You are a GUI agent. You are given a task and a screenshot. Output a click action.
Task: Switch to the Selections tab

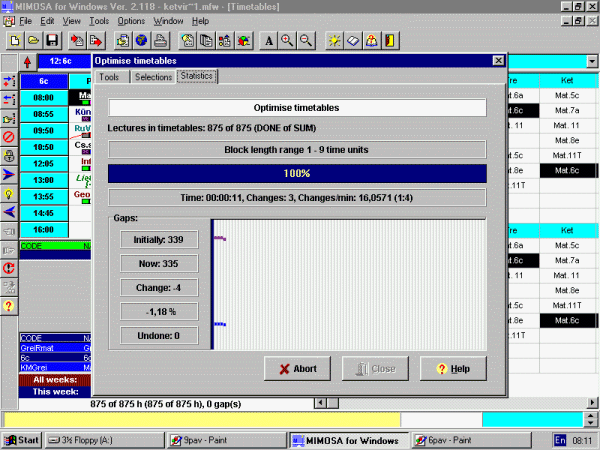(153, 77)
